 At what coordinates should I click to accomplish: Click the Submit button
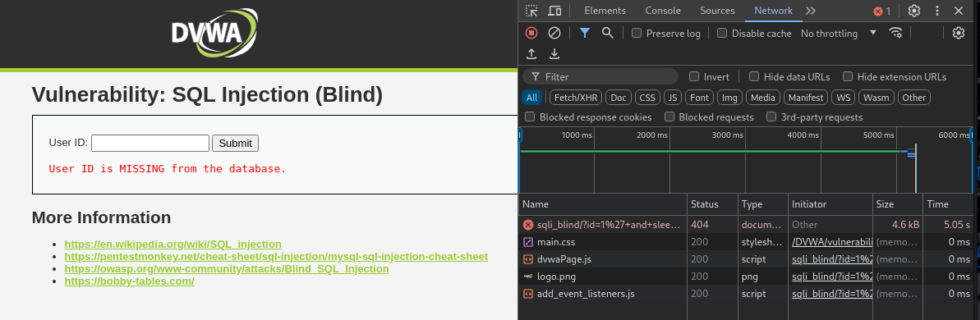(x=235, y=143)
